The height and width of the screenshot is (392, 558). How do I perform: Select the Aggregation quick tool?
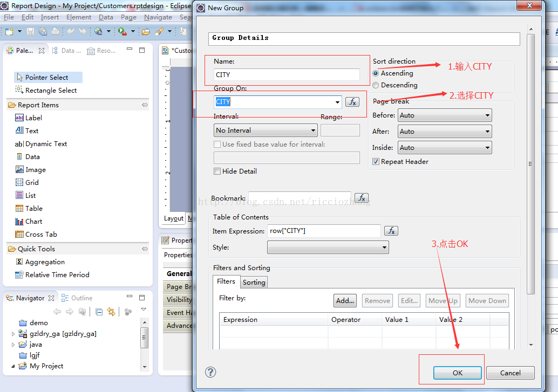(40, 262)
